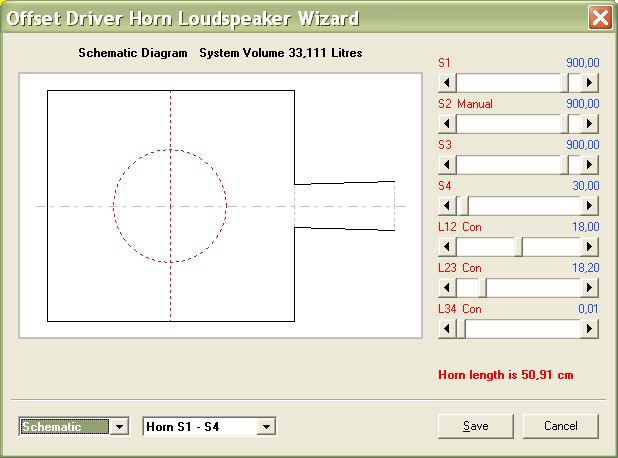618x458 pixels.
Task: Click the S2 slider thumb
Action: coord(565,124)
